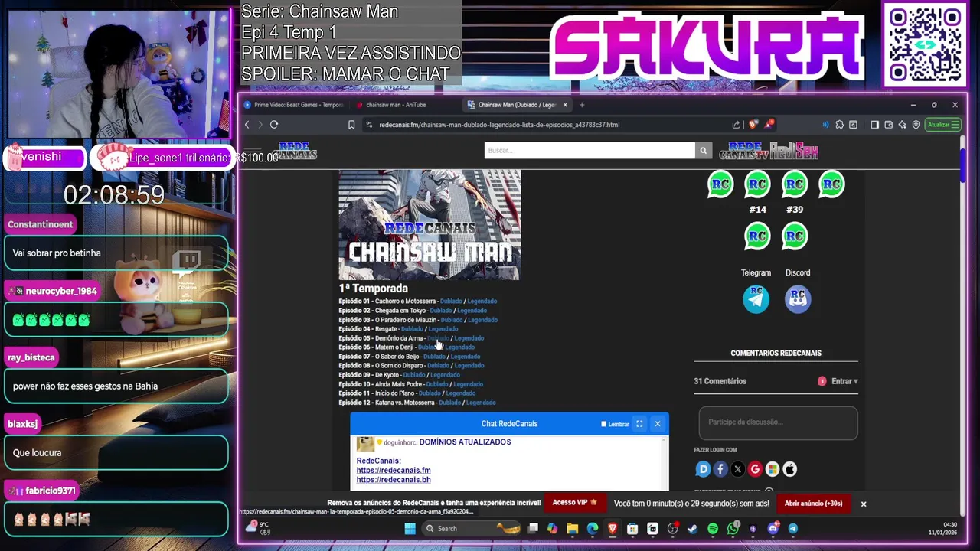Open the browser menu hamburger next to Atualizar
The image size is (980, 551).
tap(956, 125)
